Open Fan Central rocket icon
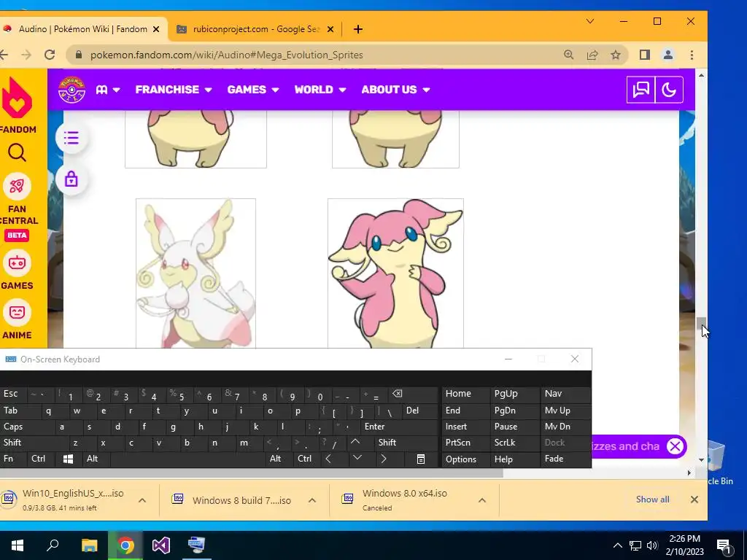 17,186
